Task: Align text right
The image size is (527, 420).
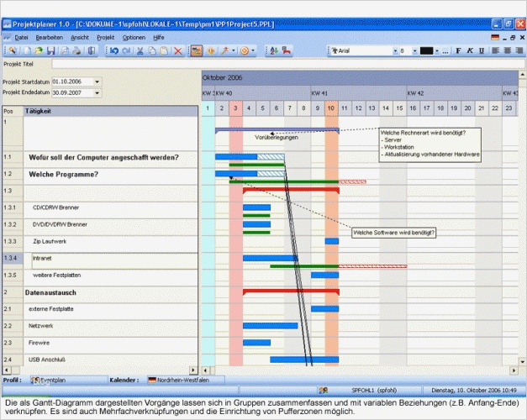Action: tap(519, 50)
